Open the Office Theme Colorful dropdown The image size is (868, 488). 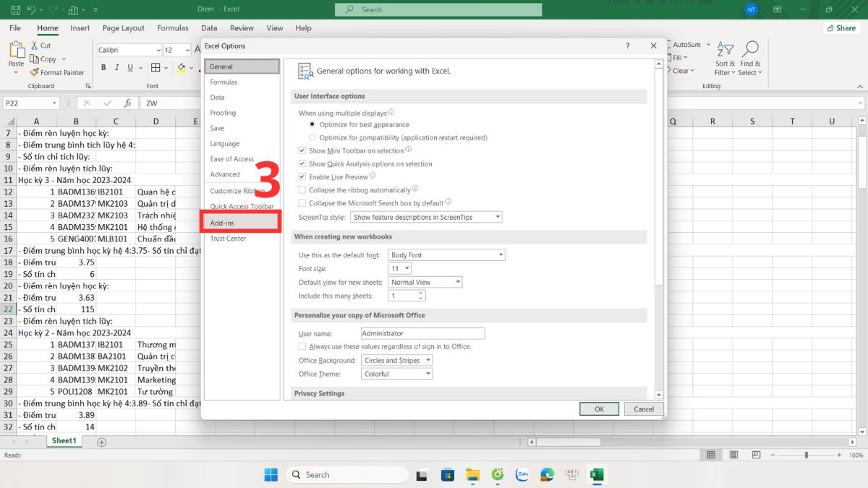point(396,374)
